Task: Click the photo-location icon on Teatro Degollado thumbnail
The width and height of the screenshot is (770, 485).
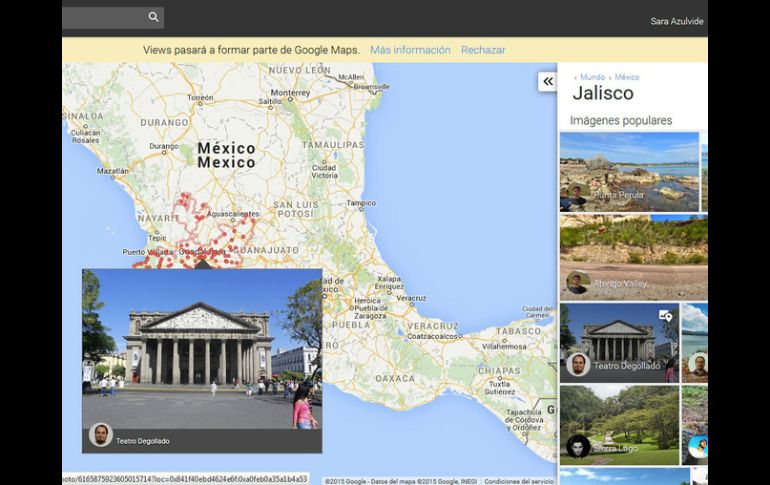Action: [x=665, y=316]
